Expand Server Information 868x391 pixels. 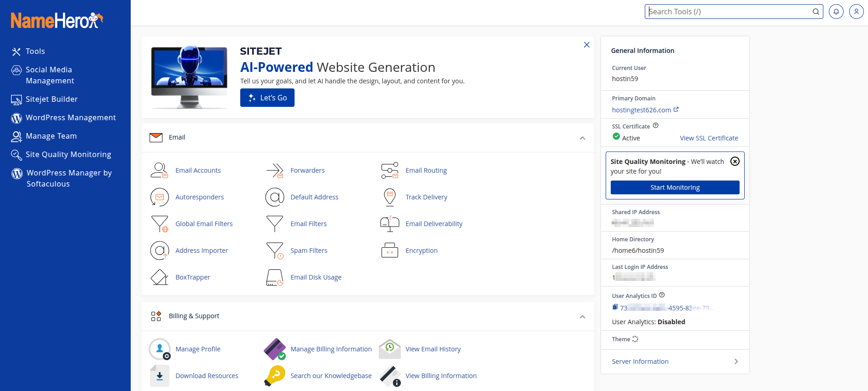(675, 362)
